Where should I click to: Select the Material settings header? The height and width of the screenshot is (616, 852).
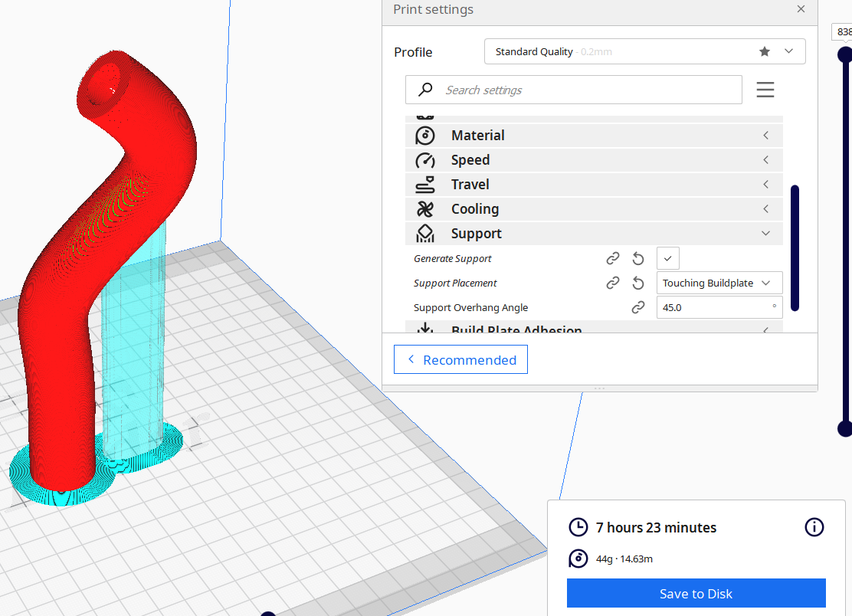[x=594, y=136]
